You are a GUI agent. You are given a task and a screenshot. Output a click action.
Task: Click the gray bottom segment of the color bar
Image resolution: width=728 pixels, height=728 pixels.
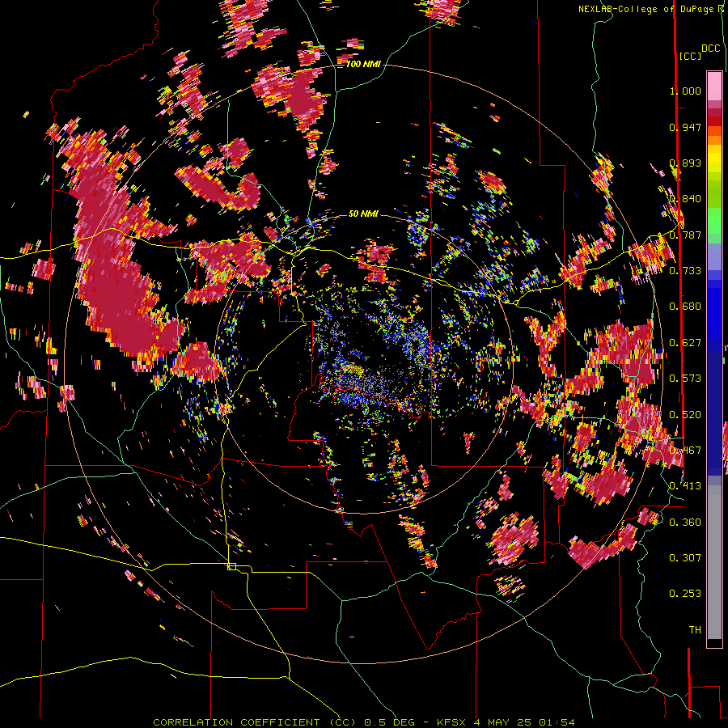(714, 562)
